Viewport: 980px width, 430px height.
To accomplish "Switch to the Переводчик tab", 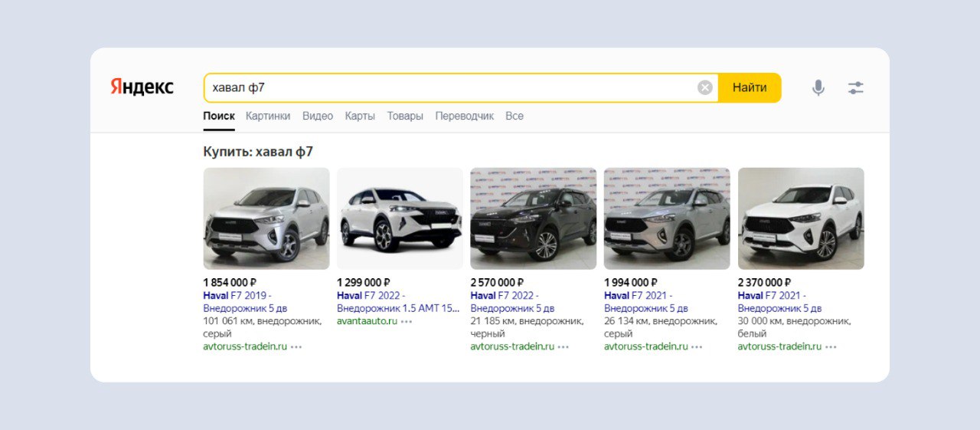I will tap(465, 116).
